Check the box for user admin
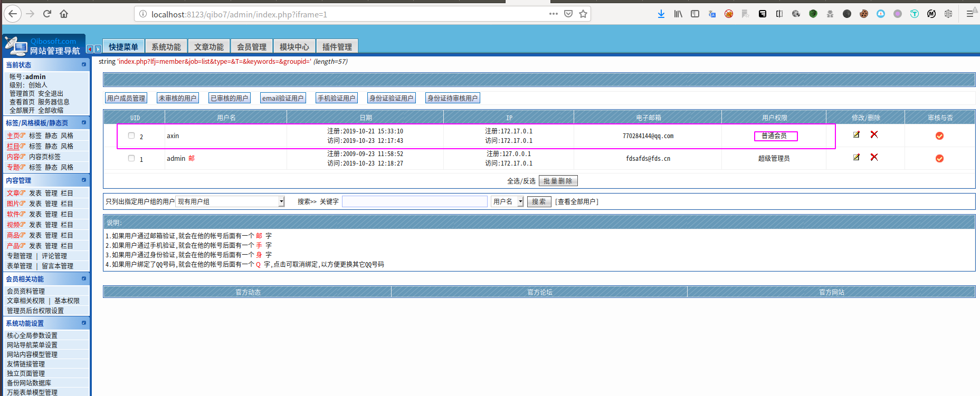Viewport: 980px width, 396px height. coord(131,158)
